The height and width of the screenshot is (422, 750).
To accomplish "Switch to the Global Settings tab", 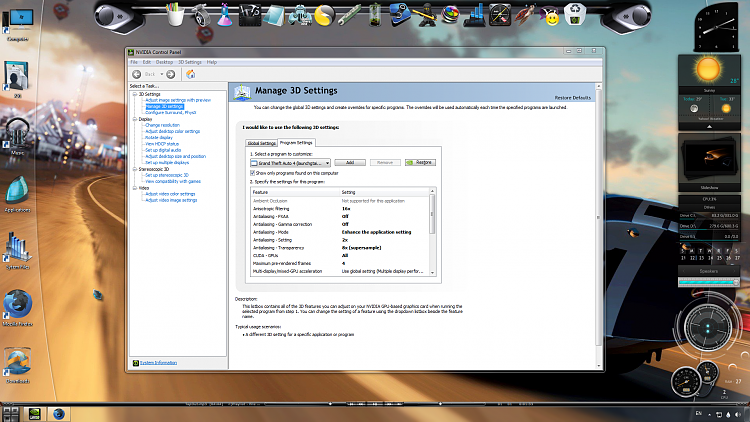I will point(261,143).
